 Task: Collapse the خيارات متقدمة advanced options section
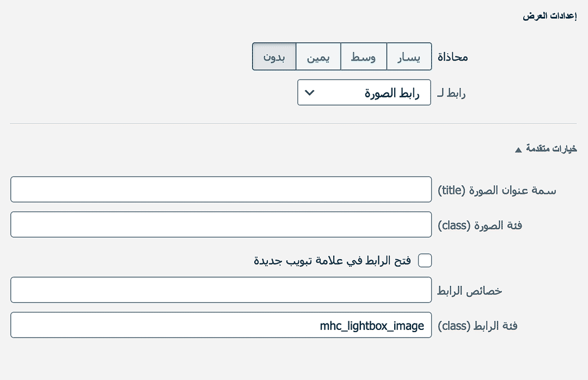(x=550, y=149)
